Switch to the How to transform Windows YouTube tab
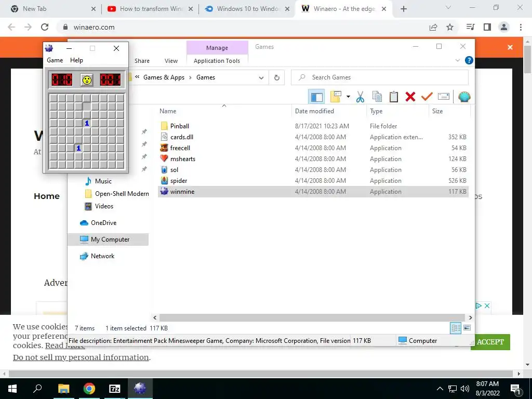532x399 pixels. point(150,9)
